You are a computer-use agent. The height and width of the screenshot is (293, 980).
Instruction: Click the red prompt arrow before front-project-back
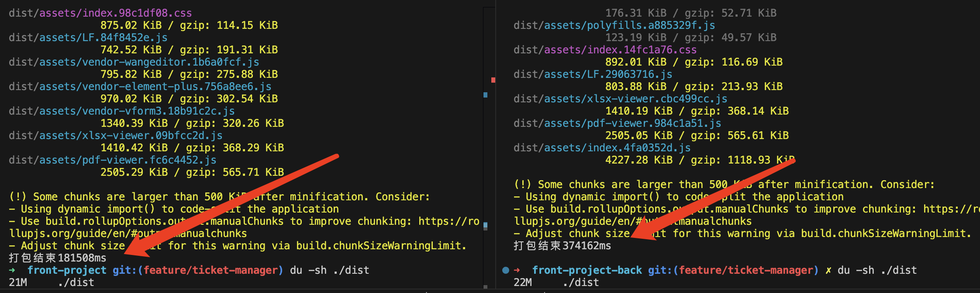517,270
